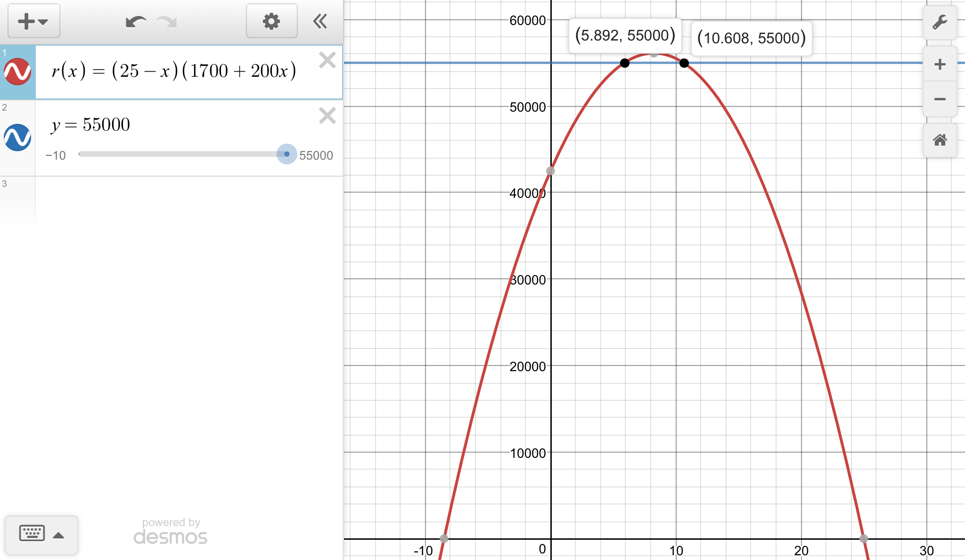Edit the slider upper limit 55000
Screen dimensions: 965x560
click(316, 155)
